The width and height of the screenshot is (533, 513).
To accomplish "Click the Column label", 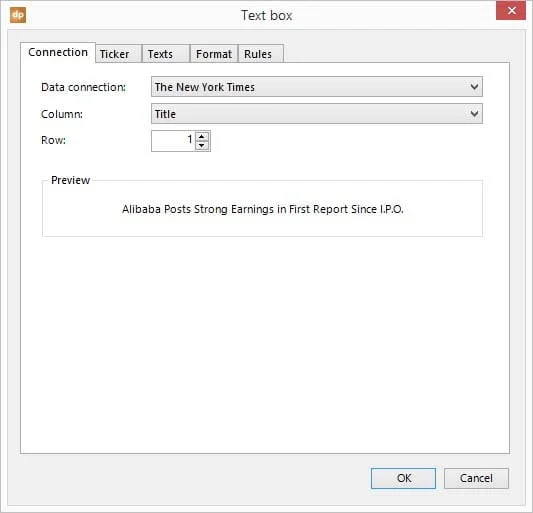I will (62, 114).
